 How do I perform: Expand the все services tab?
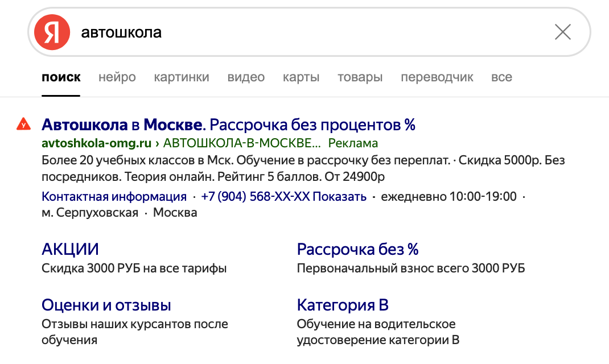[x=501, y=77]
